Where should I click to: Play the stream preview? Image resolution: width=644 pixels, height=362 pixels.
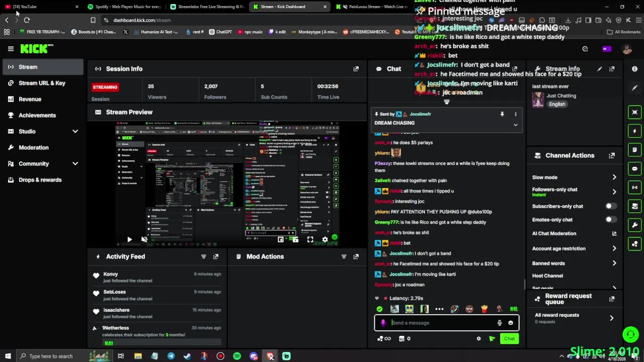pos(129,240)
